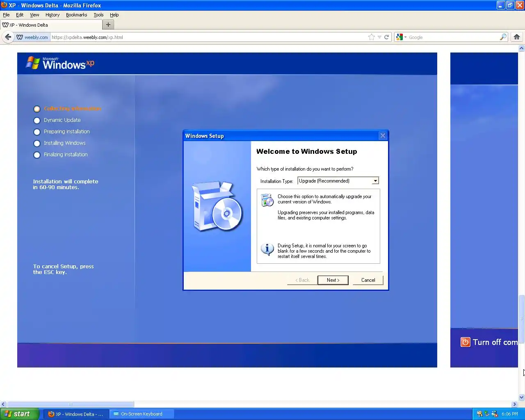Open the View menu
525x420 pixels.
point(34,15)
